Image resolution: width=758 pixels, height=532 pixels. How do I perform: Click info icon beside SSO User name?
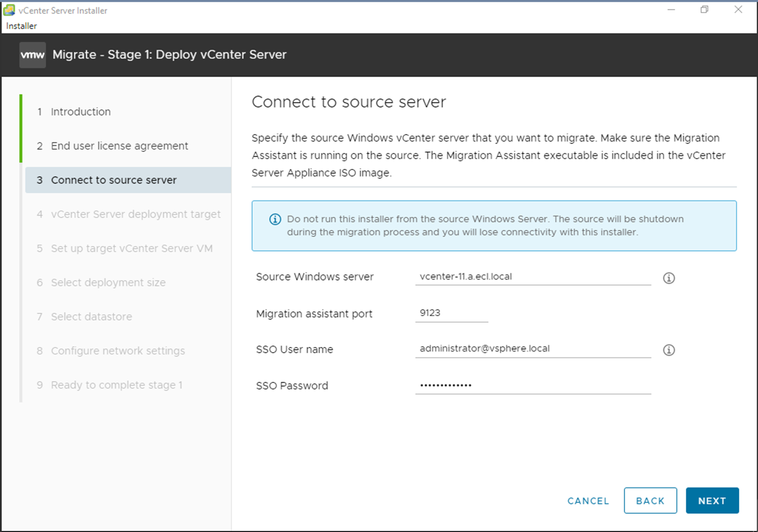click(669, 350)
